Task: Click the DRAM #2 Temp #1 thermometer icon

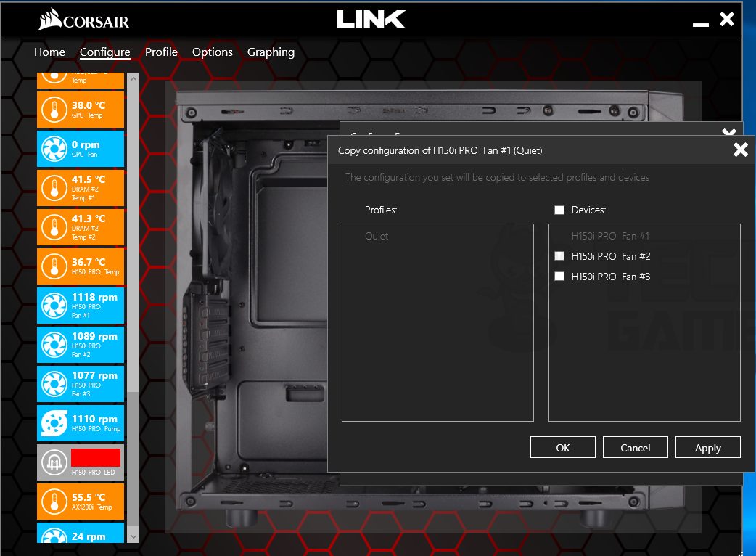Action: 54,188
